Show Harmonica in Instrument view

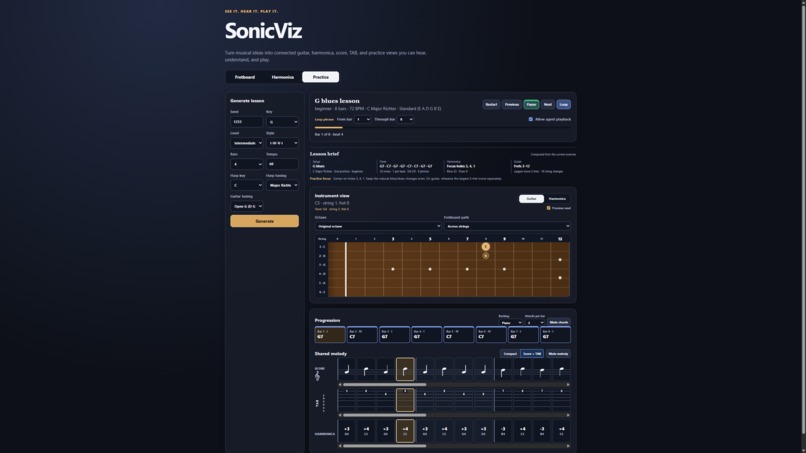click(x=557, y=198)
